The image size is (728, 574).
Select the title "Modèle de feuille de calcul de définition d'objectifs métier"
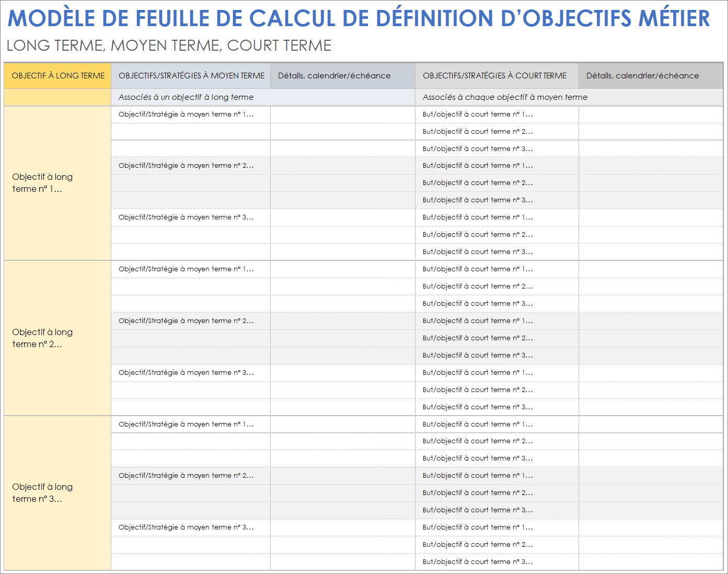tap(359, 18)
